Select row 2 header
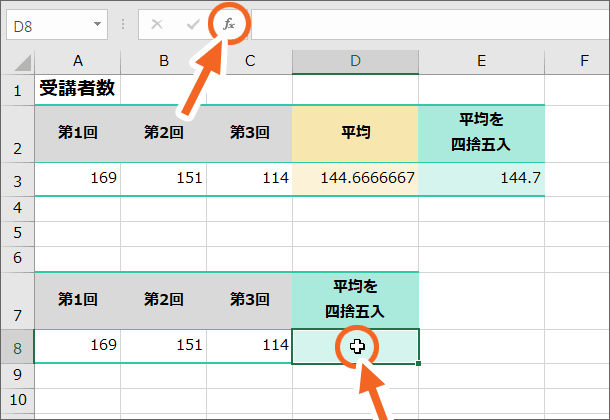This screenshot has height=420, width=610. pos(17,134)
